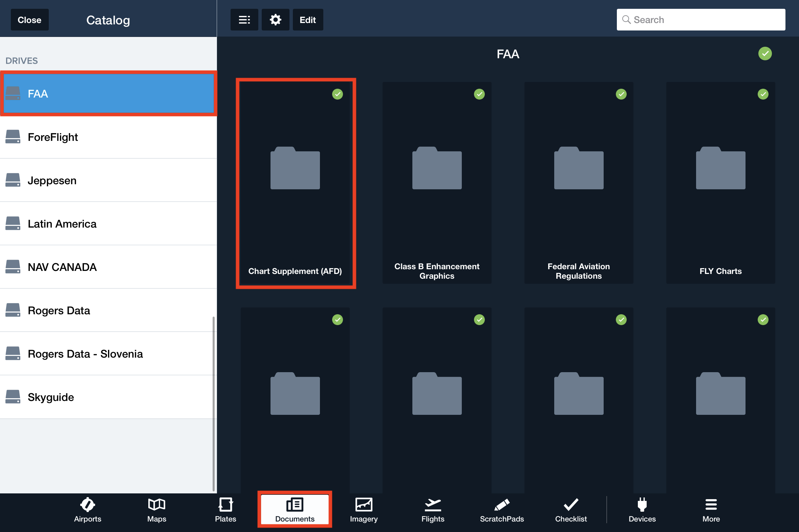Click FLY Charts green checkmark
Screen dimensions: 799x532
pyautogui.click(x=763, y=94)
